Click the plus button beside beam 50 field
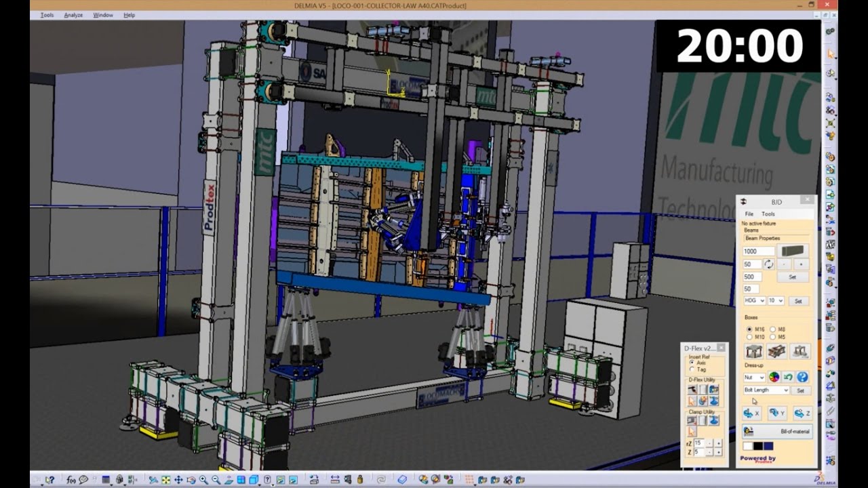Screen dimensions: 868x488 [x=801, y=264]
